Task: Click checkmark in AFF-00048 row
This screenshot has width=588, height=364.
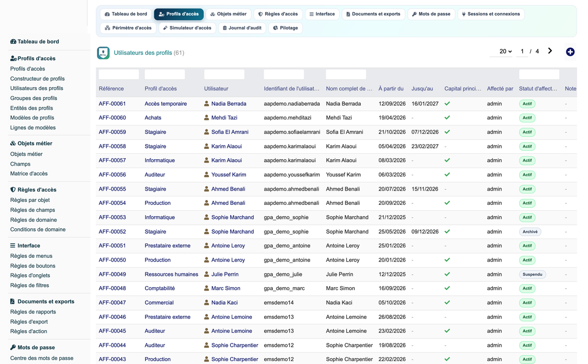Action: coord(447,289)
